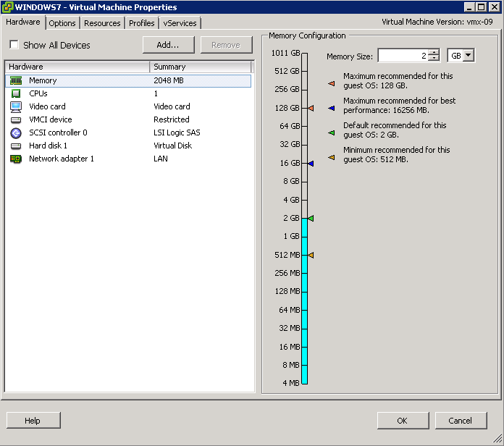Click the Add... button
This screenshot has width=504, height=446.
click(167, 45)
